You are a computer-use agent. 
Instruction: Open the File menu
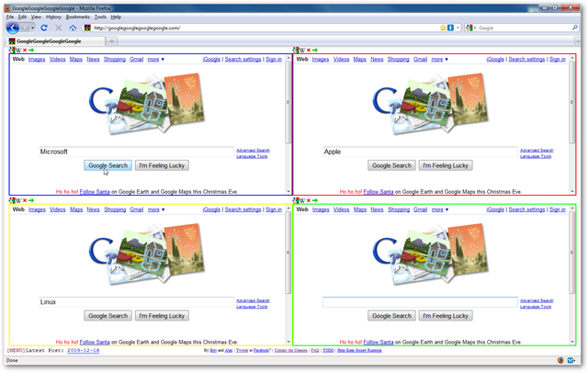click(x=10, y=17)
